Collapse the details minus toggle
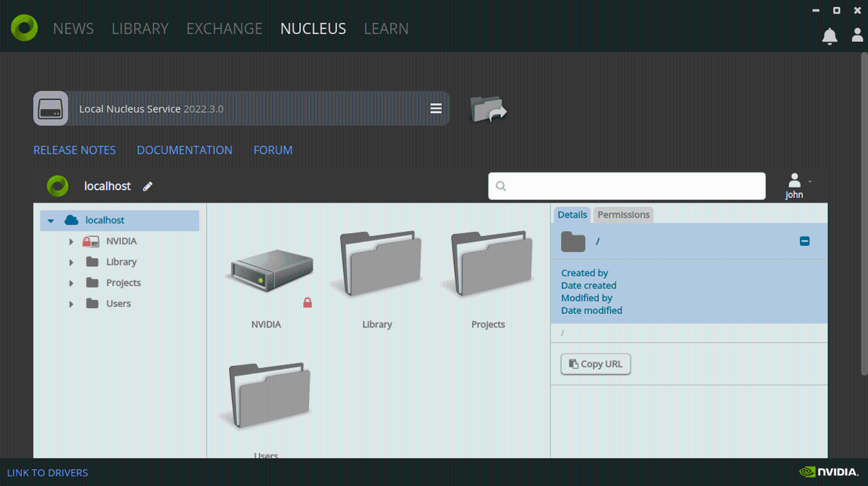 (804, 241)
